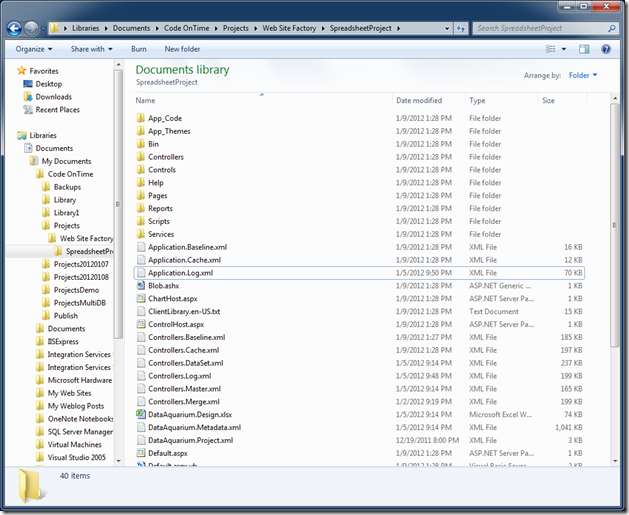This screenshot has width=629, height=515.
Task: Select the ControlHost.aspx file icon
Action: click(140, 324)
